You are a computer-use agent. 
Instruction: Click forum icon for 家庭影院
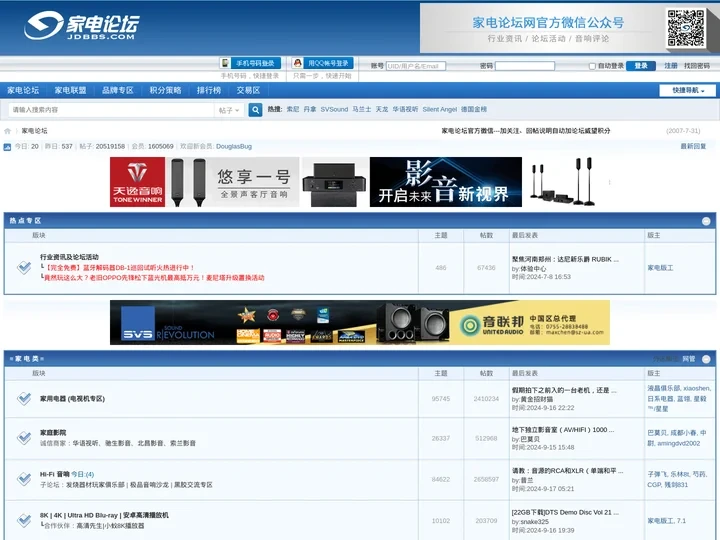[x=24, y=438]
